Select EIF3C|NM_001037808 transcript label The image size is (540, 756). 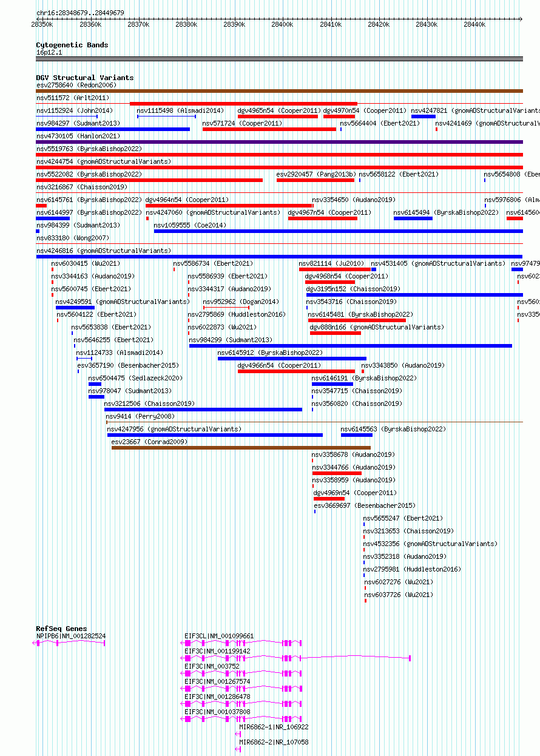click(x=217, y=712)
